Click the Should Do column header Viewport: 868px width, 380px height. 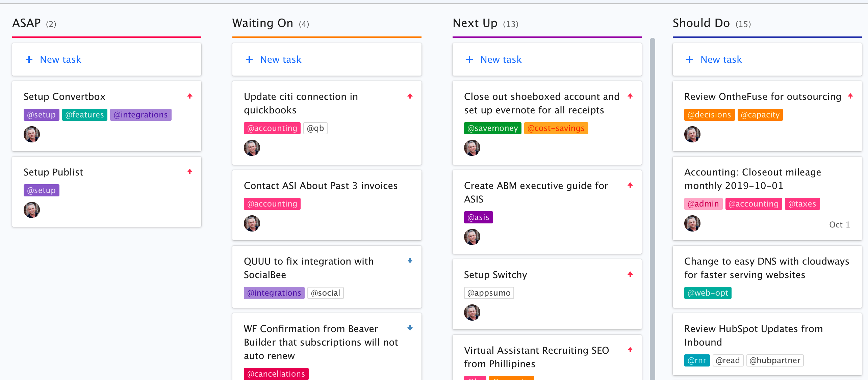(x=701, y=23)
